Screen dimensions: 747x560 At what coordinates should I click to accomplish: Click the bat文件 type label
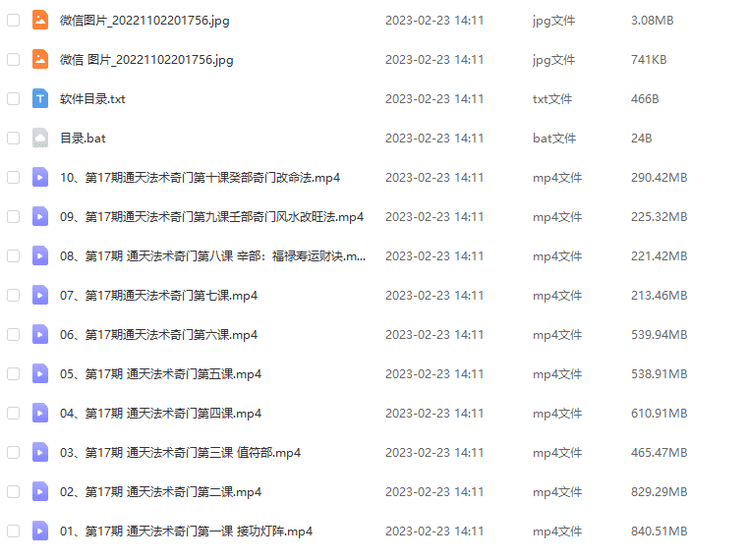[554, 139]
